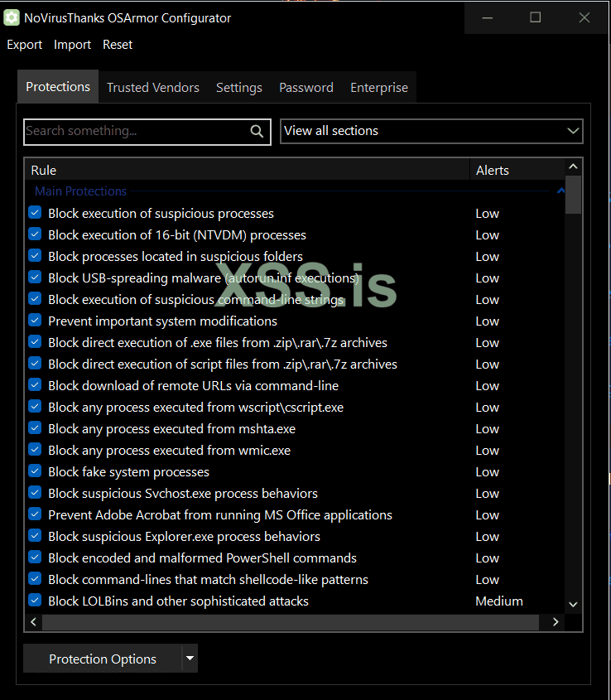Viewport: 611px width, 700px height.
Task: Click the OSArmor app icon in title bar
Action: pos(12,18)
